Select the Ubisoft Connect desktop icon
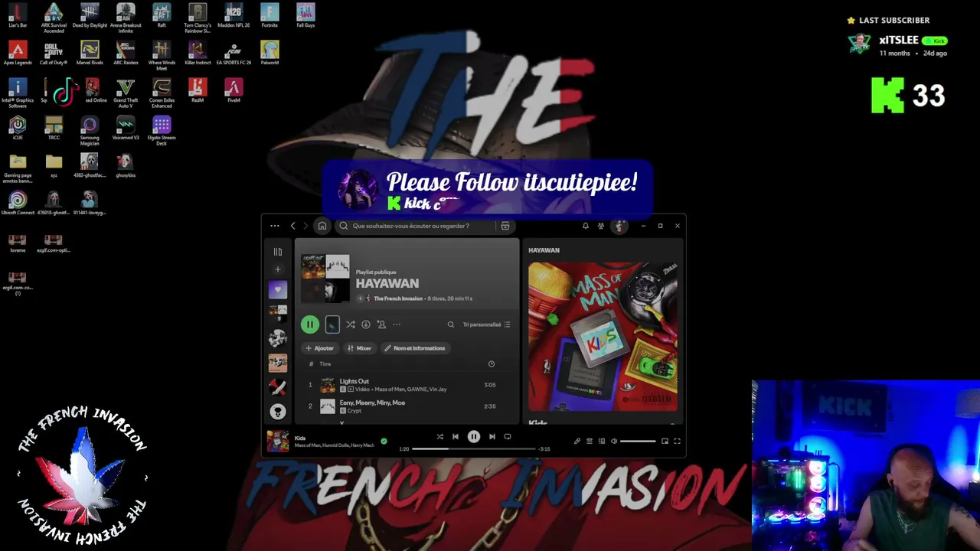The height and width of the screenshot is (551, 980). (x=18, y=203)
